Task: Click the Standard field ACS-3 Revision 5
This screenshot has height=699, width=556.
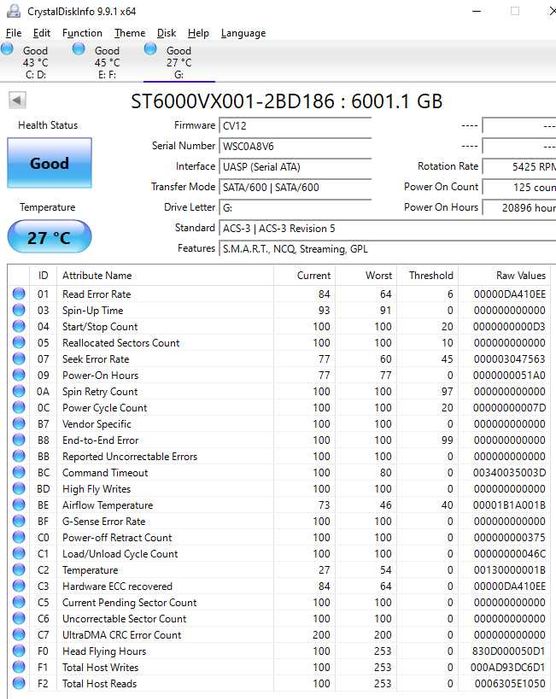Action: 387,228
